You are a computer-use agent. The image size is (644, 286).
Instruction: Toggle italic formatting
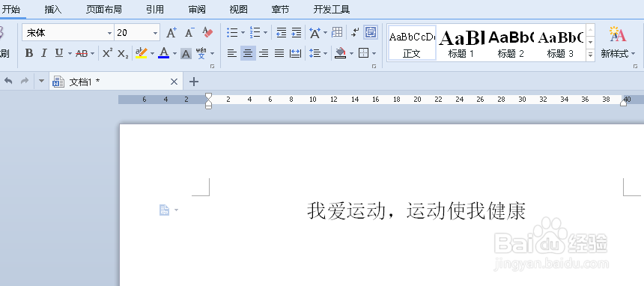point(44,53)
